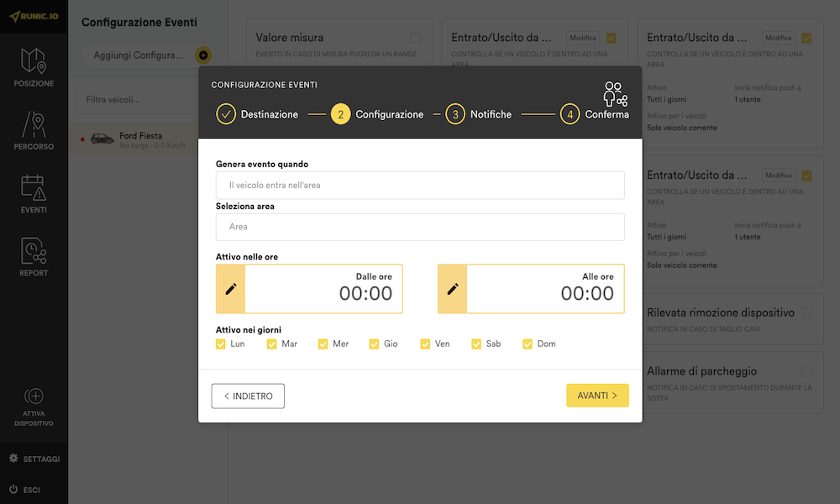840x504 pixels.
Task: Jump to step 4 Conferma
Action: click(x=570, y=114)
